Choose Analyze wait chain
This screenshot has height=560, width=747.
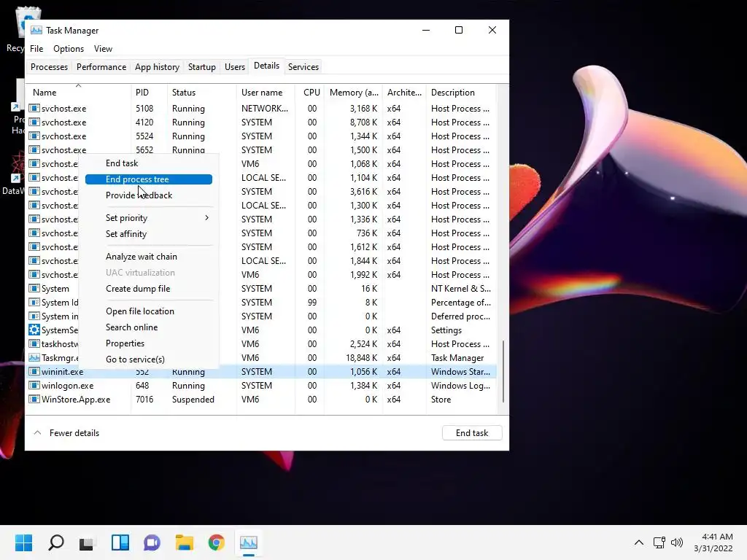pyautogui.click(x=141, y=256)
